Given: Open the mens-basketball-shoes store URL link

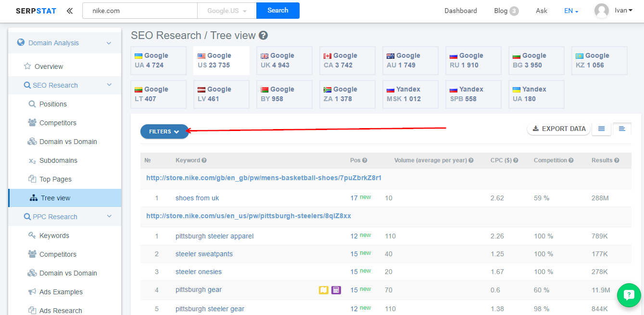Looking at the screenshot, I should 264,178.
